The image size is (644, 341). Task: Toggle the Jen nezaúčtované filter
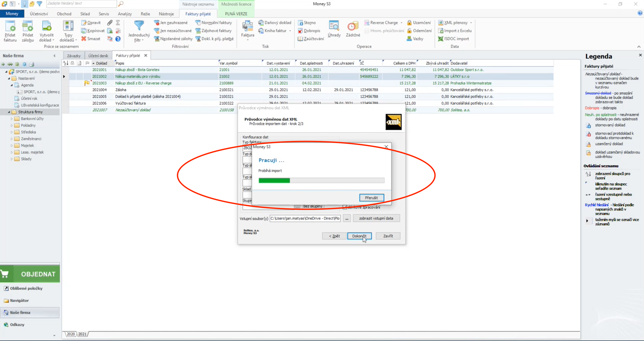(173, 31)
